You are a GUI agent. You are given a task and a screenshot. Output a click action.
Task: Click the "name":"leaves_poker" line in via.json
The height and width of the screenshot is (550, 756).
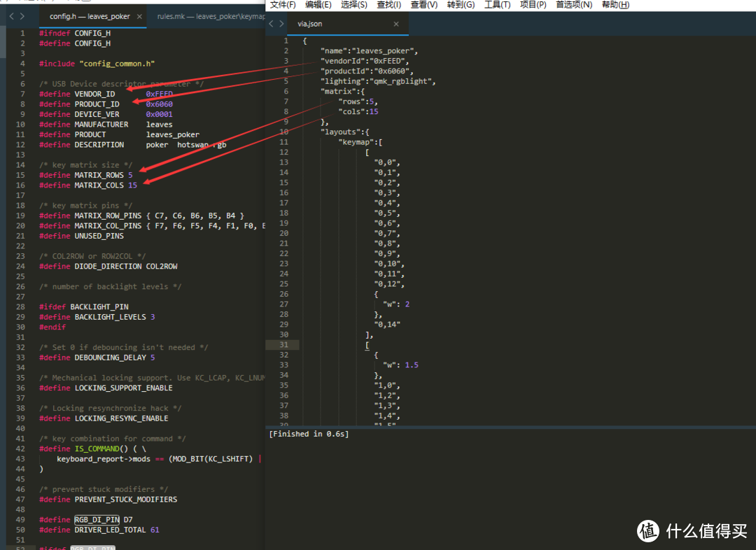369,50
